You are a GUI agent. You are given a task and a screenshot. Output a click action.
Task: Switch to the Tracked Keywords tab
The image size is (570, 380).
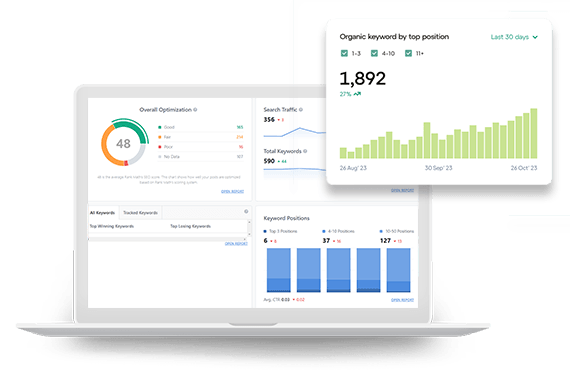[140, 213]
